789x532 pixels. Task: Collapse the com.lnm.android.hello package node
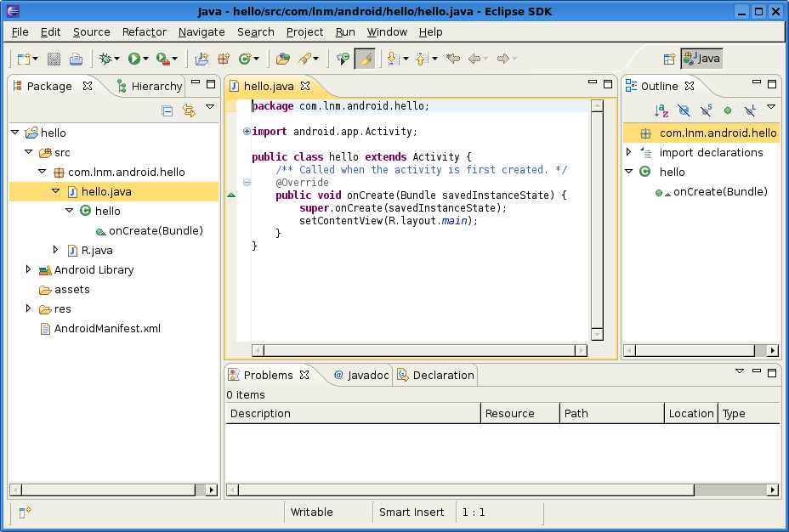[x=43, y=172]
